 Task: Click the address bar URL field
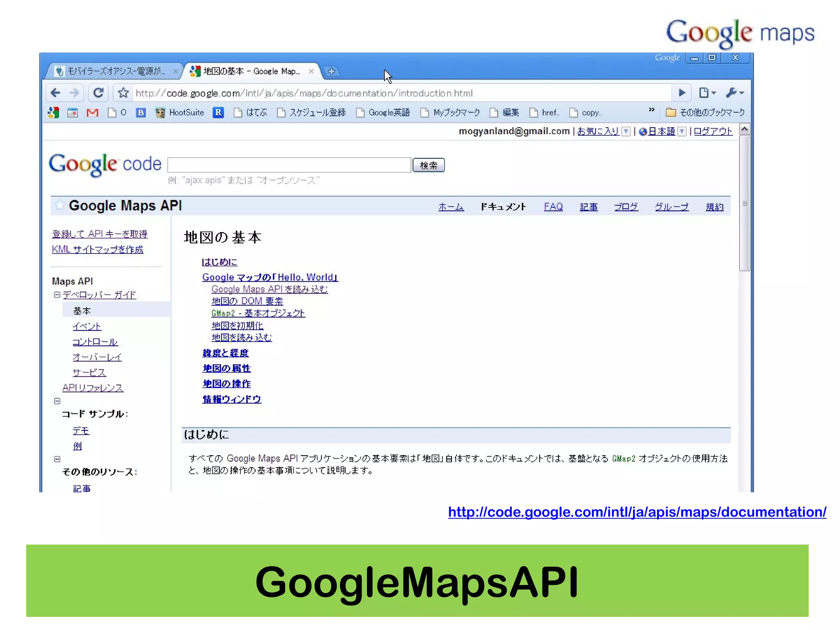[x=402, y=93]
